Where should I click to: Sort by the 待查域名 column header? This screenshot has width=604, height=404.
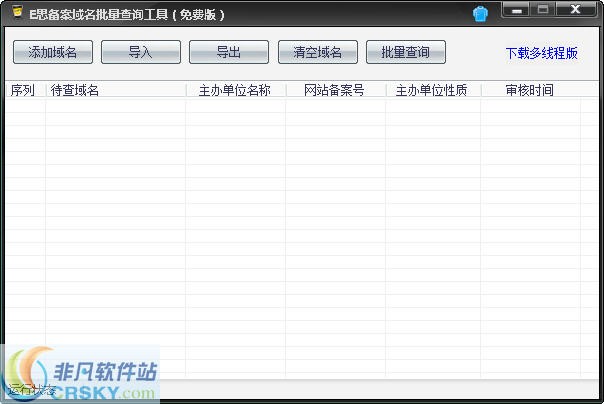click(x=116, y=90)
